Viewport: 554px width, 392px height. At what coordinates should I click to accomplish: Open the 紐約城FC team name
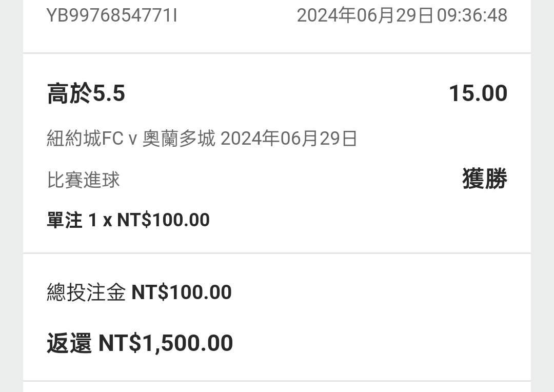tap(85, 139)
